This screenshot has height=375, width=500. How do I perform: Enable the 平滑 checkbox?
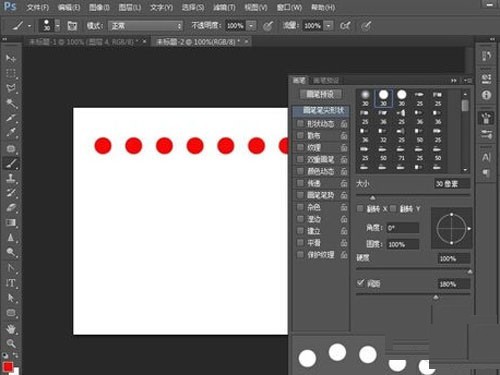pyautogui.click(x=300, y=242)
